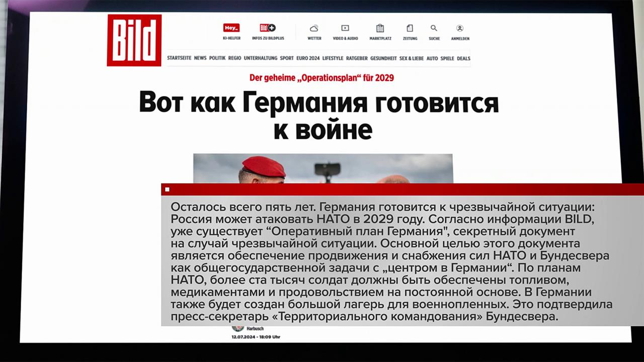Open the Sex & Liebe section

412,58
